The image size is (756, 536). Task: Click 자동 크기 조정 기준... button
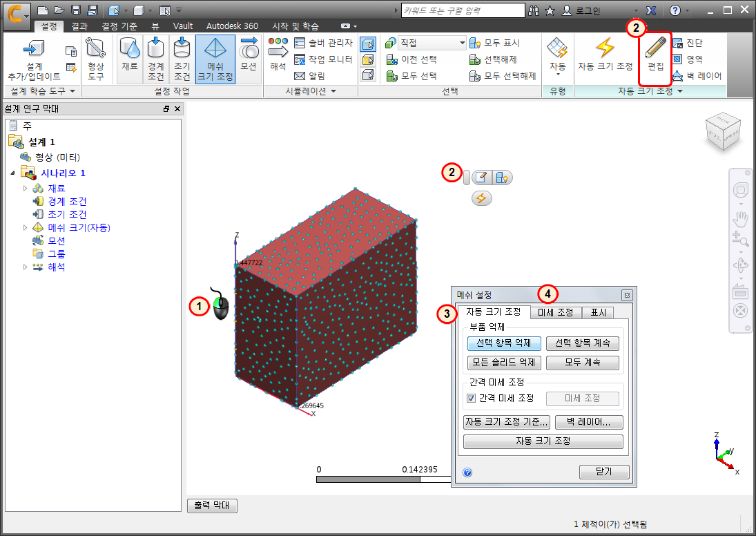click(506, 422)
